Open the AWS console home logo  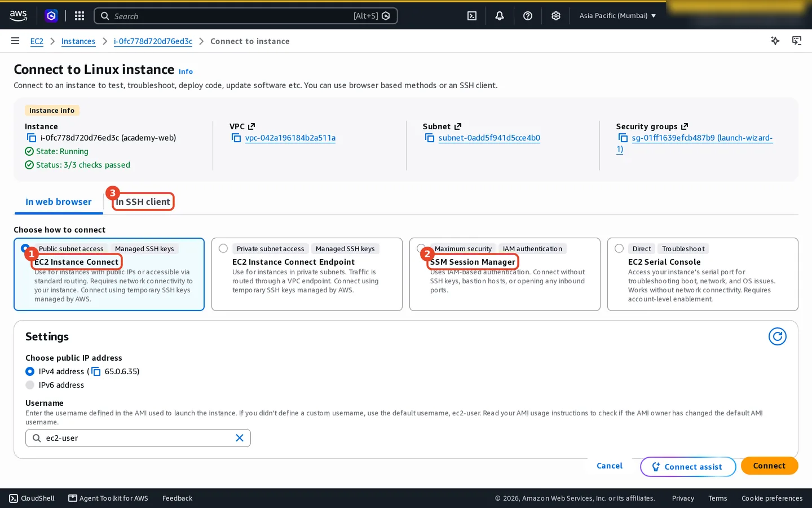(18, 16)
